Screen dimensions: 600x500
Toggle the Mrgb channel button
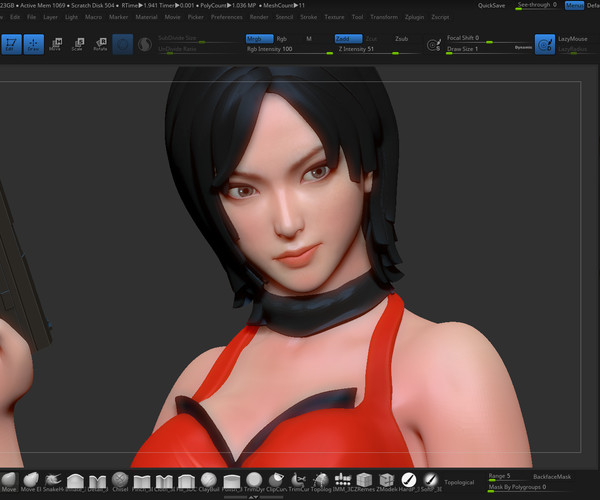tap(259, 38)
